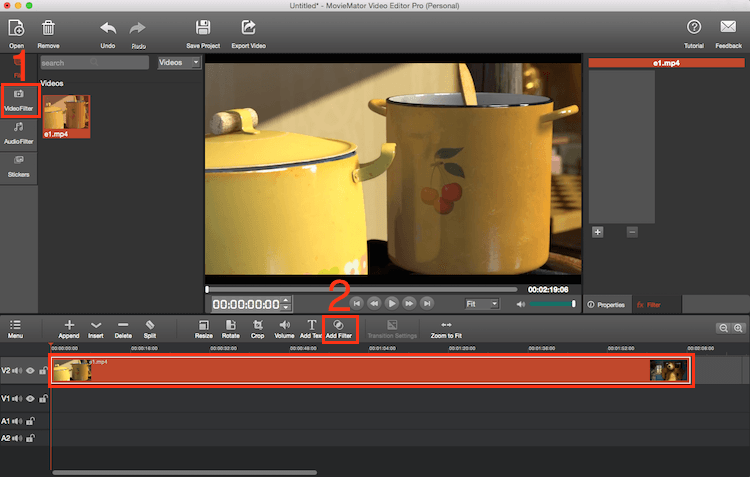Mute the A2 audio track

(17, 438)
